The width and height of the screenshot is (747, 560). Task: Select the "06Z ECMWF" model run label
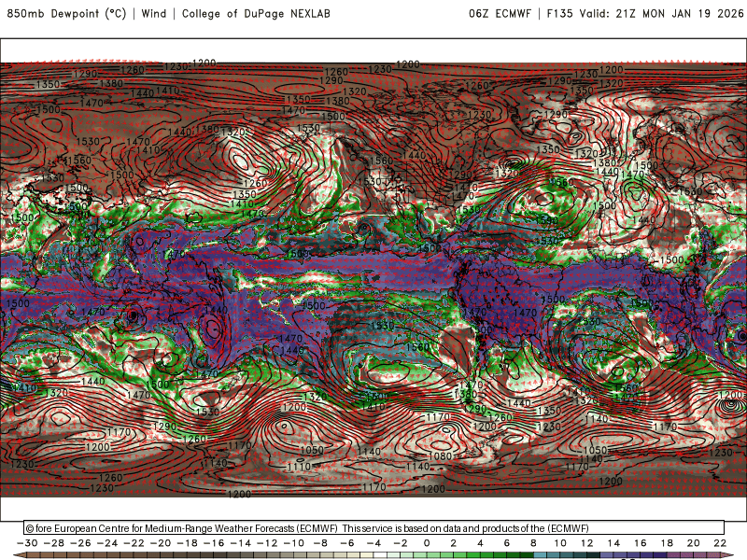(x=500, y=14)
